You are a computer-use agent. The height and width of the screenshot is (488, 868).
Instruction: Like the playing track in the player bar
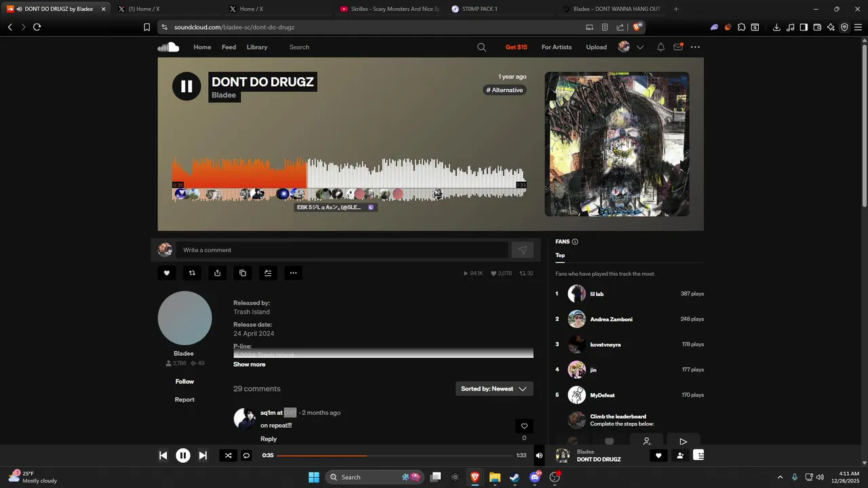click(x=658, y=455)
